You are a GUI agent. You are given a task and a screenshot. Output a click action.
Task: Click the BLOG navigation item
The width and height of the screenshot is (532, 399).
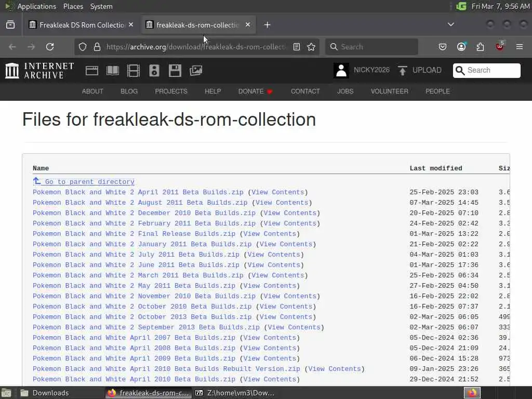pyautogui.click(x=129, y=91)
